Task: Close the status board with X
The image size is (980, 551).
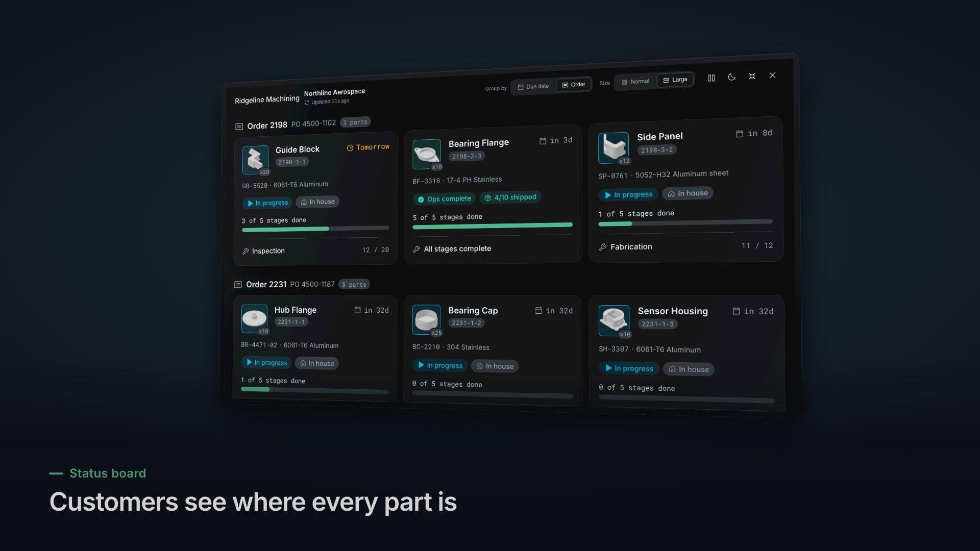Action: click(x=772, y=75)
